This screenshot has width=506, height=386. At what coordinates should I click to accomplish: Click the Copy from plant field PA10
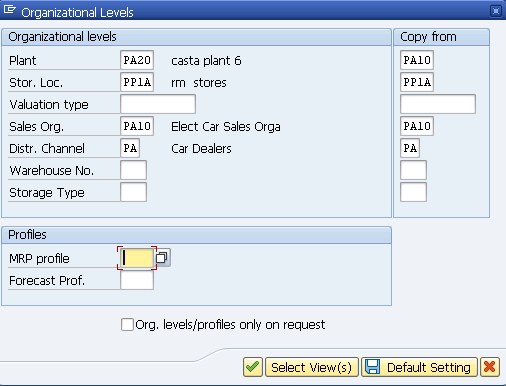coord(417,60)
